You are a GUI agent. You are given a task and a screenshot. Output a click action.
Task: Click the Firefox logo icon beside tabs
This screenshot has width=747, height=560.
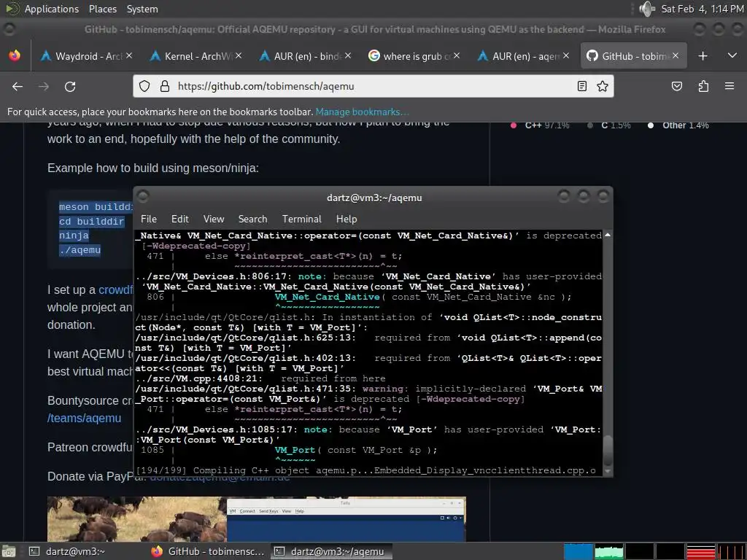(15, 55)
